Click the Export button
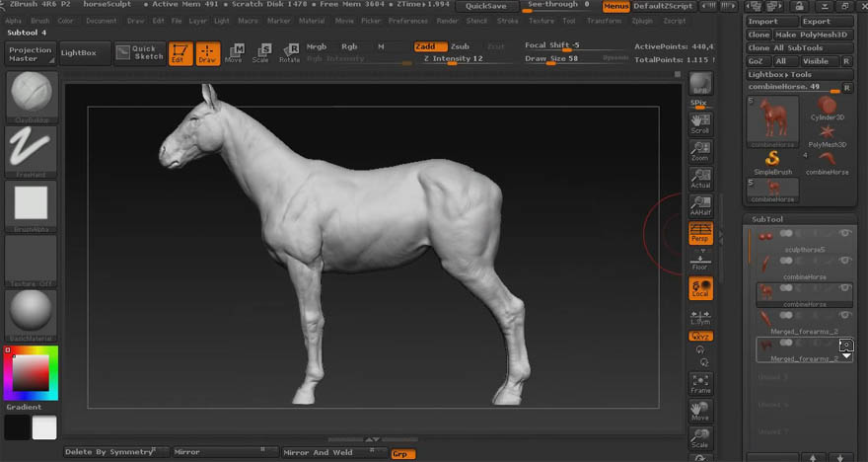 tap(827, 21)
